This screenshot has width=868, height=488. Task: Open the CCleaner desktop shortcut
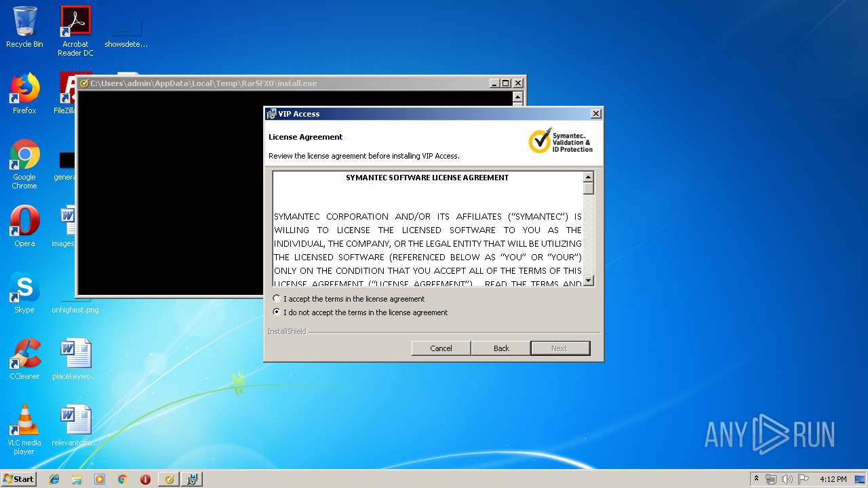(x=24, y=359)
